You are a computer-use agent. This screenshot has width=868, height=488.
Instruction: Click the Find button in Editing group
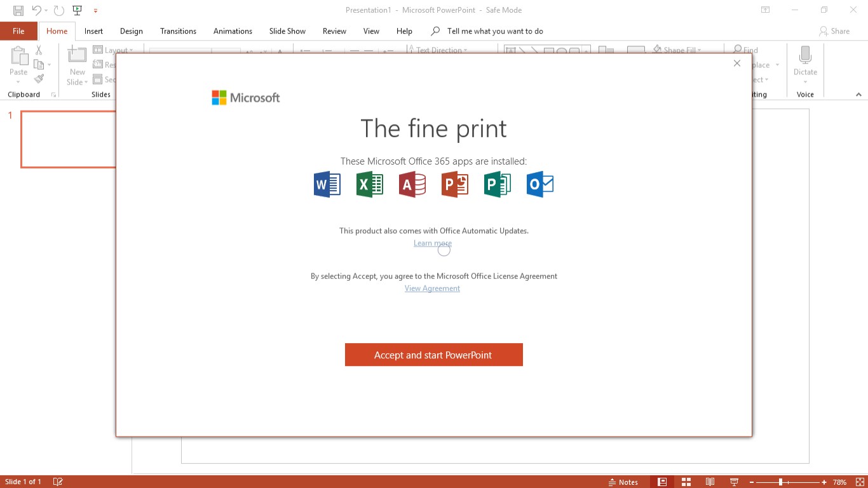pyautogui.click(x=745, y=50)
